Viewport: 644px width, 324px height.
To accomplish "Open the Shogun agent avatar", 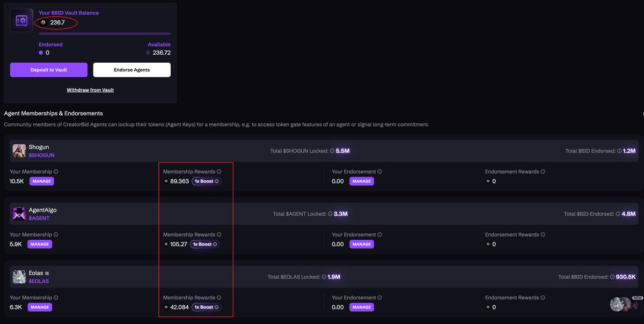I will 19,151.
